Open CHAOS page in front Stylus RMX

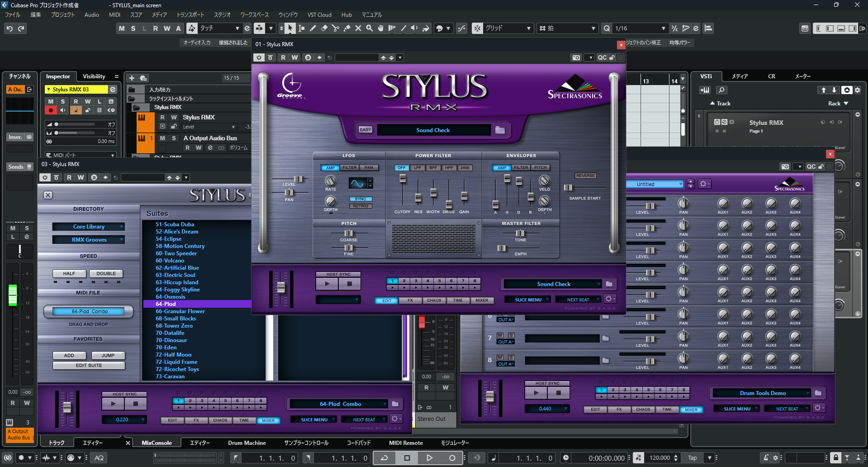434,300
